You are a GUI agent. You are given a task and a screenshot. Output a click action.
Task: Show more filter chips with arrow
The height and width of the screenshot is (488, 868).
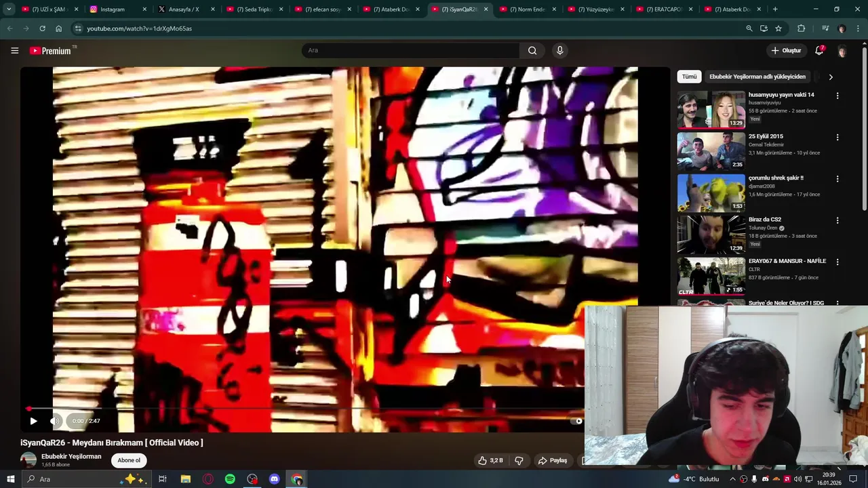coord(831,77)
